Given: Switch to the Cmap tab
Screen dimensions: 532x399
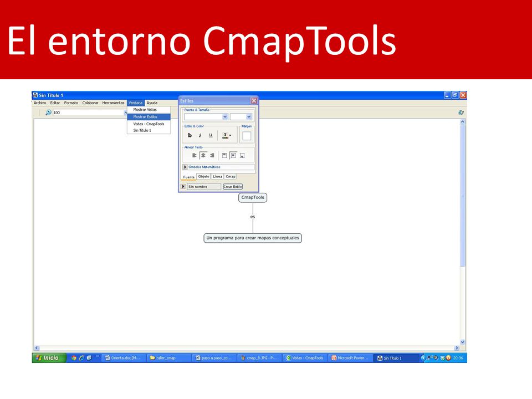Looking at the screenshot, I should pos(231,176).
